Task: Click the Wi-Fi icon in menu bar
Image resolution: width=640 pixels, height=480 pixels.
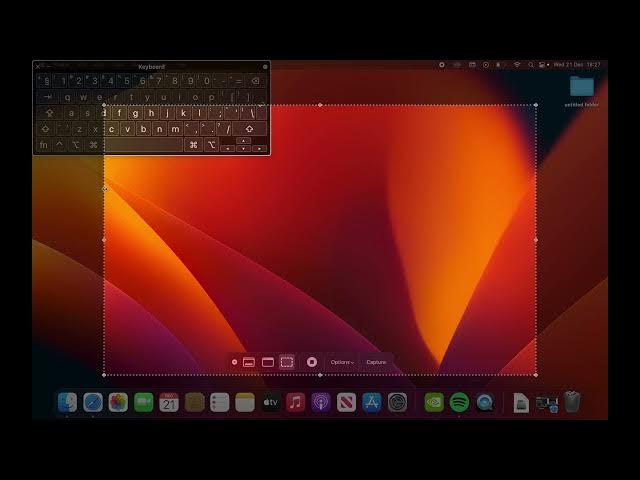Action: point(517,64)
